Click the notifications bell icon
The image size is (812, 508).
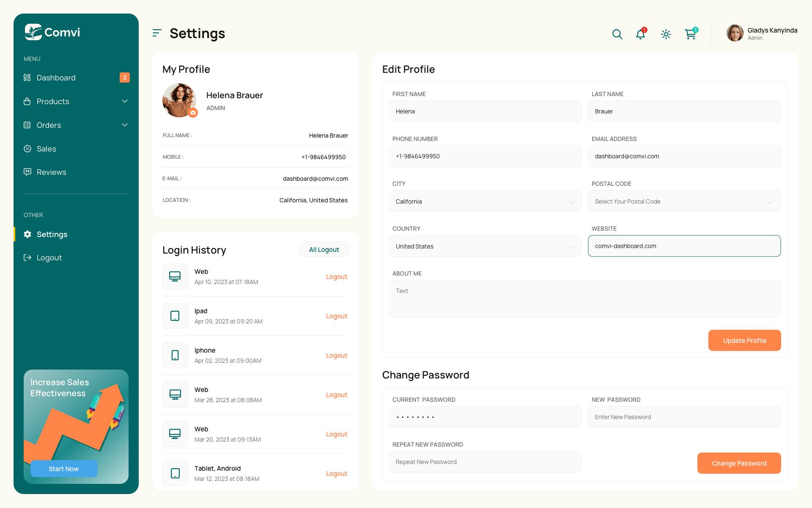pyautogui.click(x=640, y=34)
